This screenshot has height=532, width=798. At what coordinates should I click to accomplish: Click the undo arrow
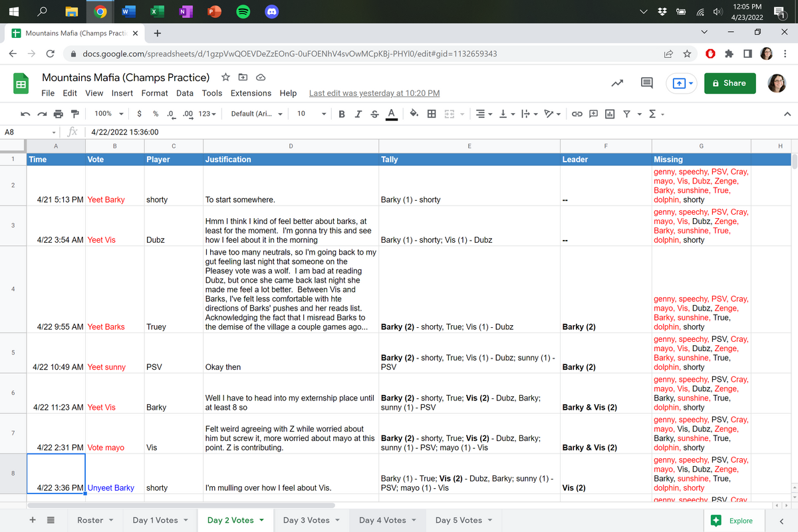(x=25, y=114)
